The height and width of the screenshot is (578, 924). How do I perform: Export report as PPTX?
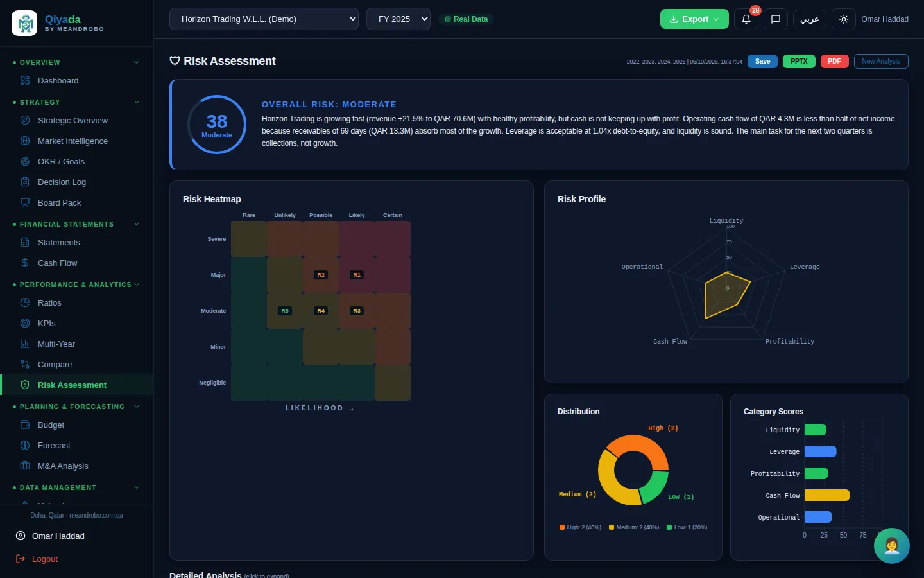pyautogui.click(x=799, y=62)
